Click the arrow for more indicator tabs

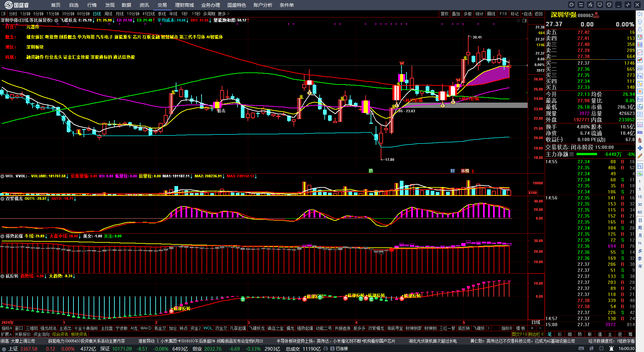click(489, 328)
